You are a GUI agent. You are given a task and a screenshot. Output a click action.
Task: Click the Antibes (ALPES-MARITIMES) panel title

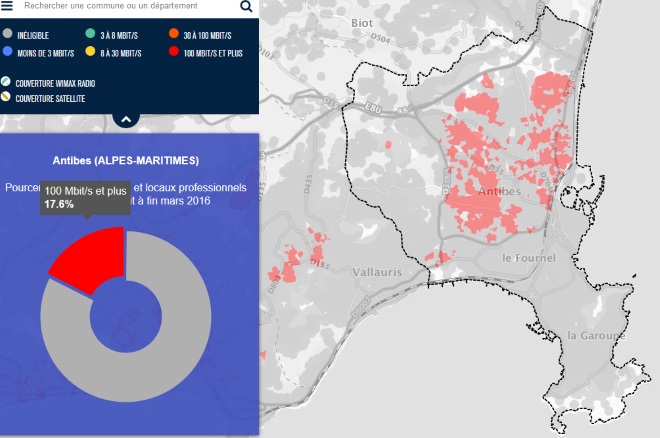(x=125, y=160)
